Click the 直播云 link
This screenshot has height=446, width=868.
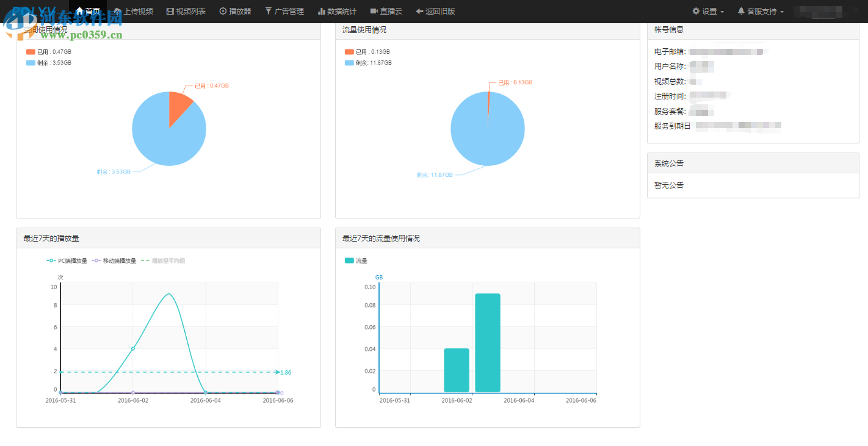[386, 11]
